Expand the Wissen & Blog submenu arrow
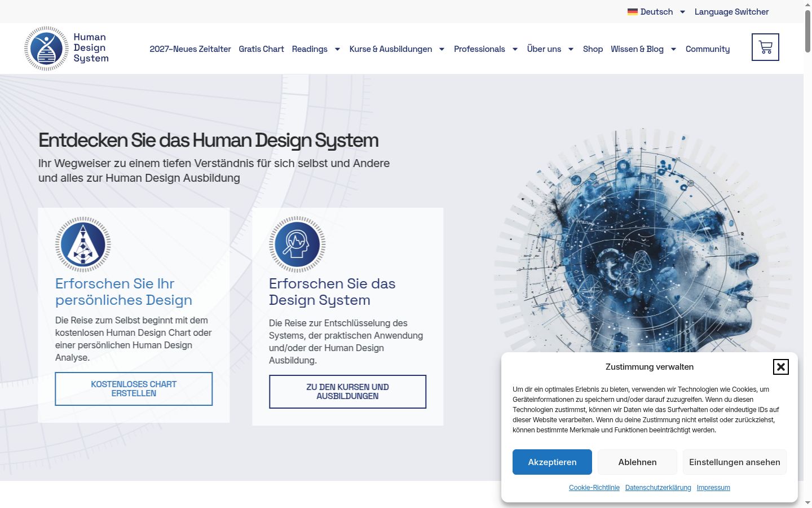The width and height of the screenshot is (812, 508). click(x=673, y=49)
